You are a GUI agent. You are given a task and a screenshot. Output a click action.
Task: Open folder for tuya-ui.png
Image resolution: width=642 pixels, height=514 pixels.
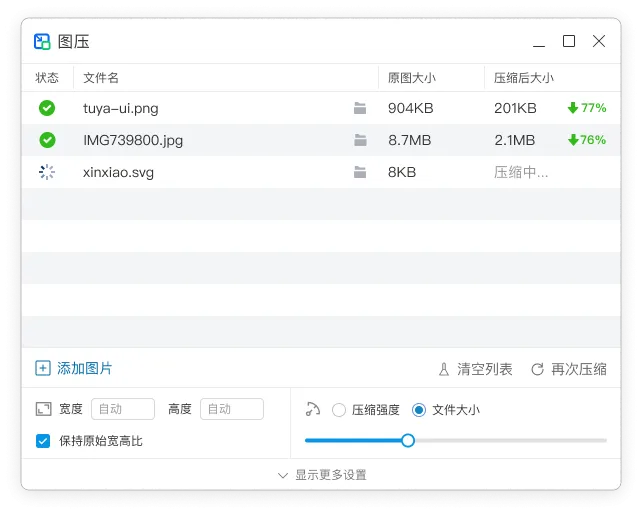pyautogui.click(x=360, y=108)
